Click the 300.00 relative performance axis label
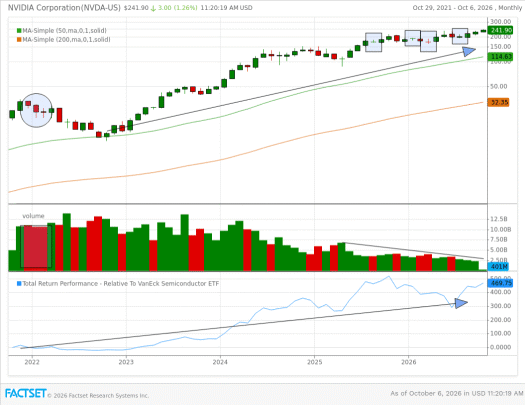Screen dimensions: 525x405 pos(501,306)
